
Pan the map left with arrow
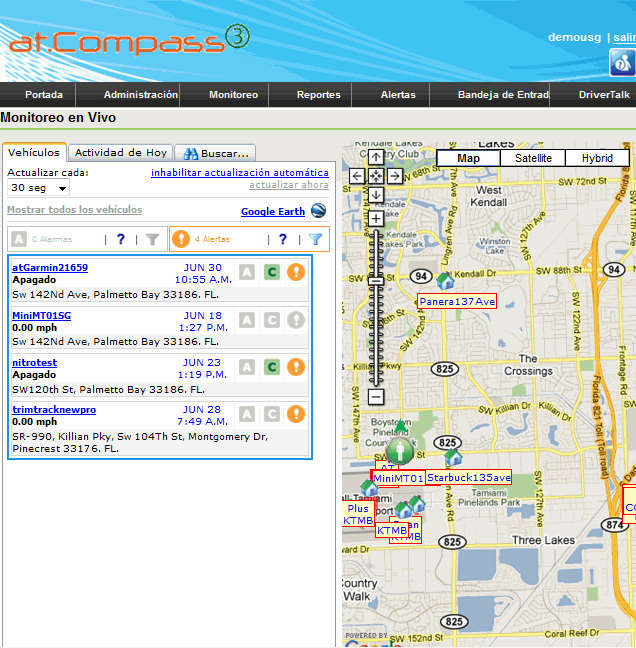click(x=357, y=176)
